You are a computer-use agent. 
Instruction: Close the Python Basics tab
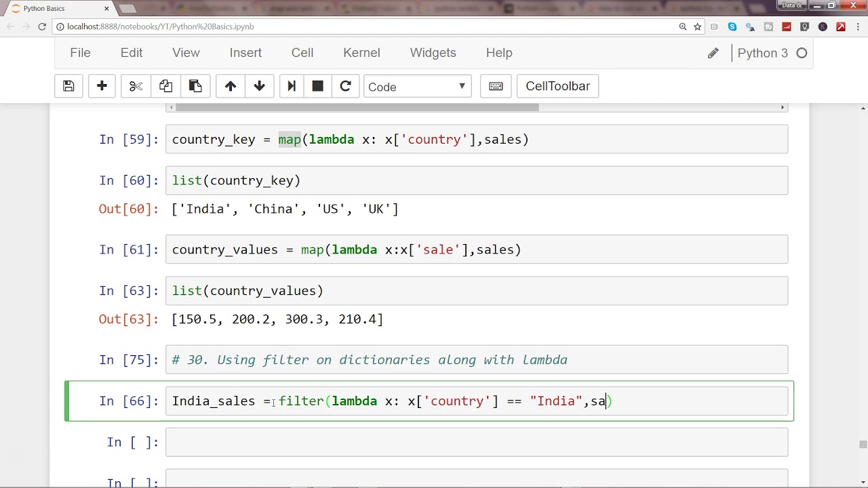click(x=106, y=9)
